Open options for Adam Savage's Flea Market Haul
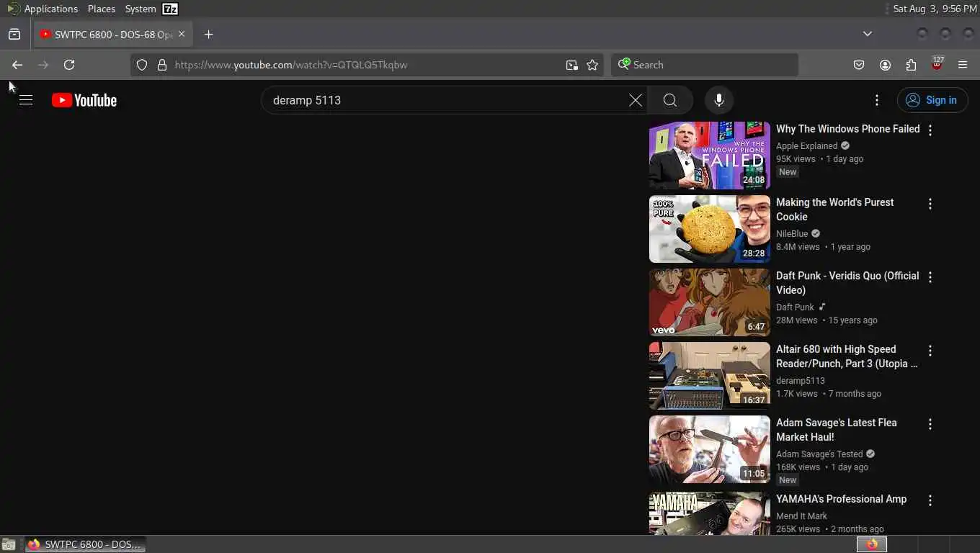Image resolution: width=980 pixels, height=553 pixels. click(x=930, y=424)
